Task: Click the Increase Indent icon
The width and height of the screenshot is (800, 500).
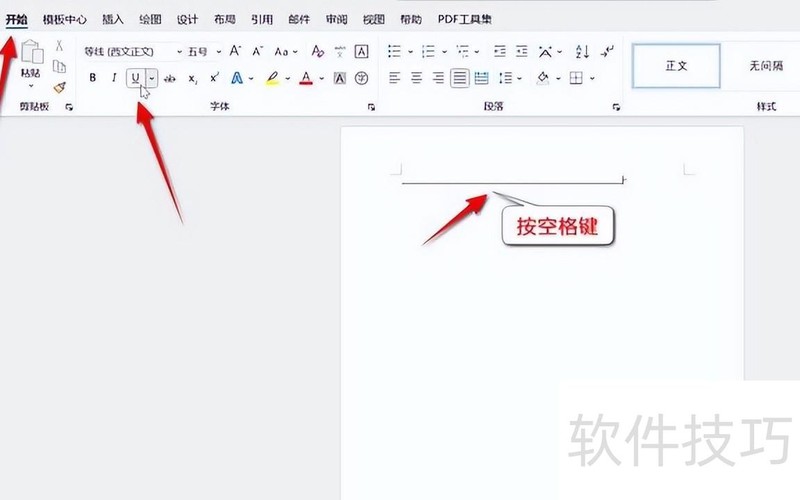Action: click(521, 51)
